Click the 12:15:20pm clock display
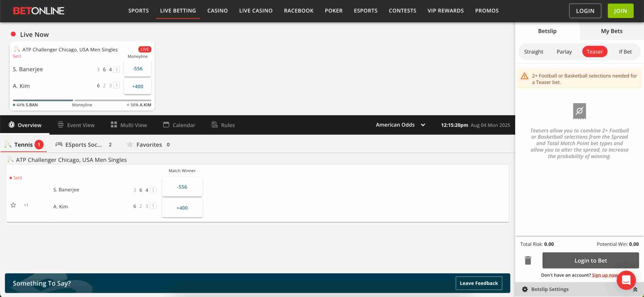Image resolution: width=644 pixels, height=297 pixels. coord(454,125)
